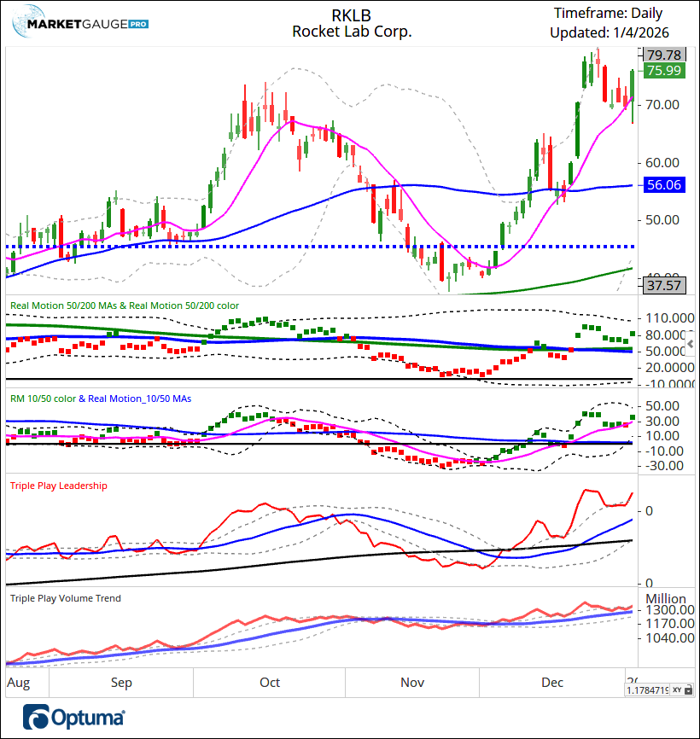Expand the side panel with the left chevron
This screenshot has width=700, height=739.
click(x=690, y=344)
